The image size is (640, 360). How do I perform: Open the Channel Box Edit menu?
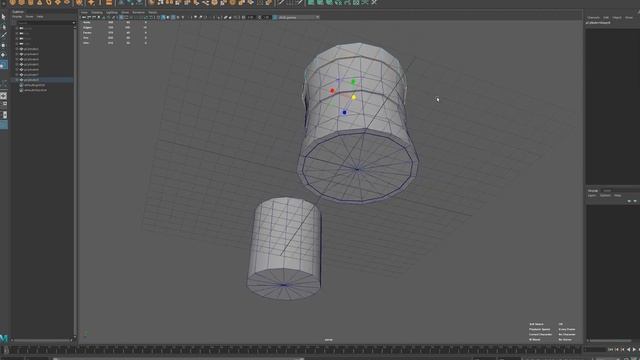pyautogui.click(x=606, y=18)
